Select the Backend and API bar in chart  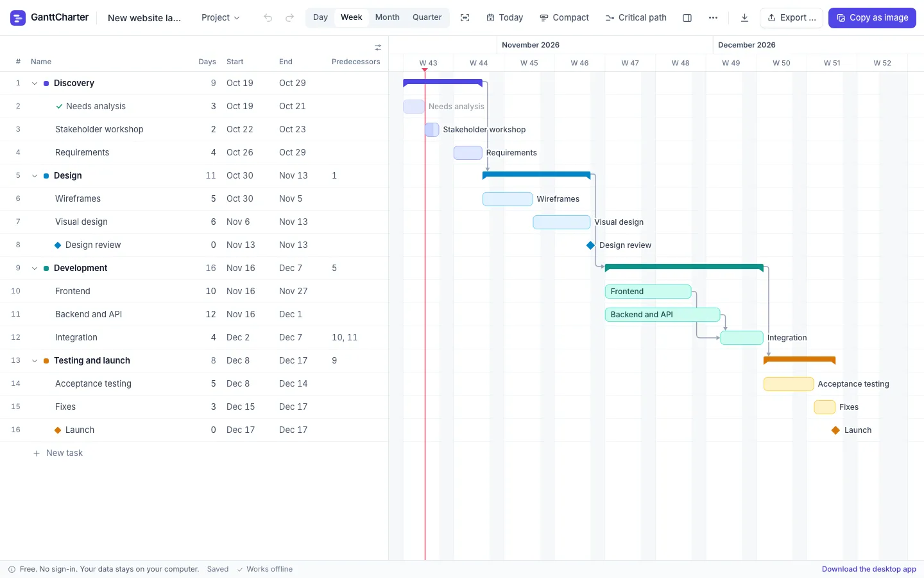click(662, 315)
